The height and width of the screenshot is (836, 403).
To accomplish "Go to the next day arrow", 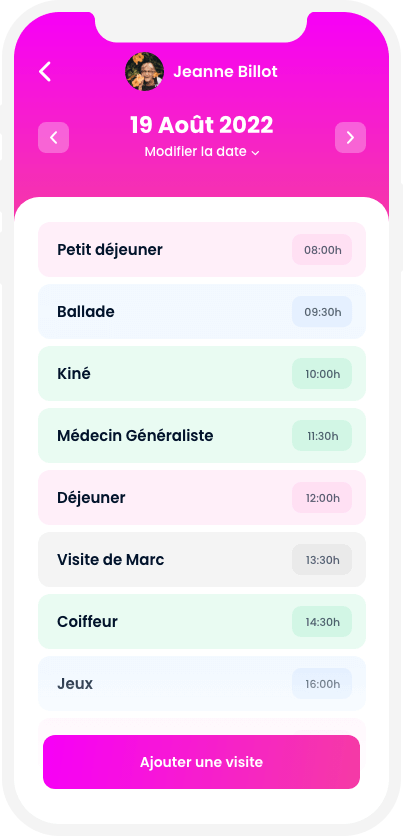I will point(350,138).
